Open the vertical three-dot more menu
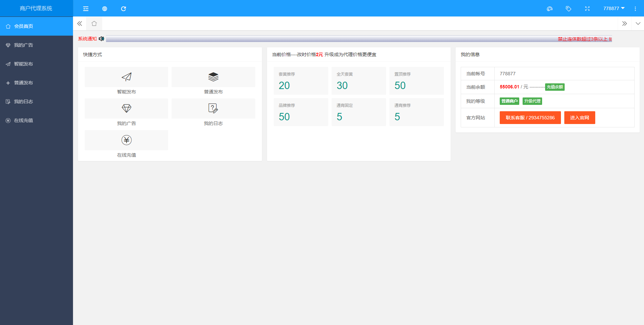Image resolution: width=644 pixels, height=325 pixels. click(635, 9)
